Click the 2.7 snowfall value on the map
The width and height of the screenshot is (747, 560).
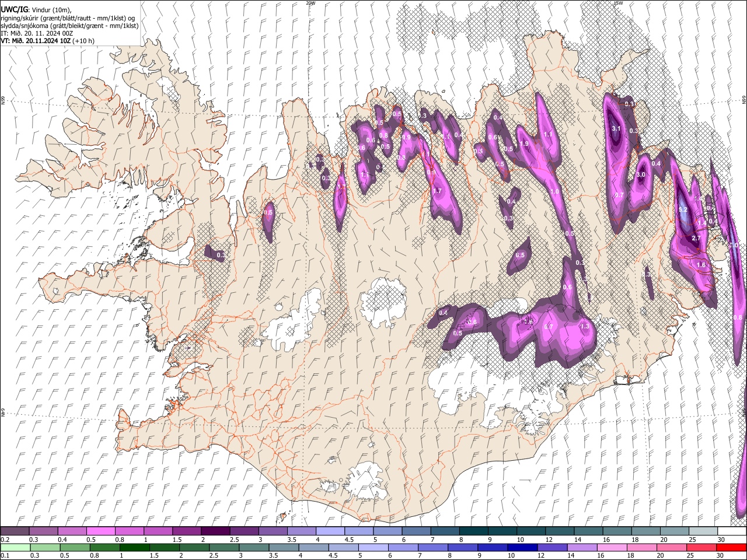pos(696,238)
